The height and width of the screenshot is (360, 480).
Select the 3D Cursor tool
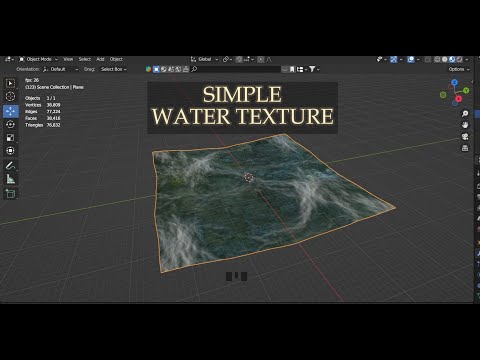(10, 96)
